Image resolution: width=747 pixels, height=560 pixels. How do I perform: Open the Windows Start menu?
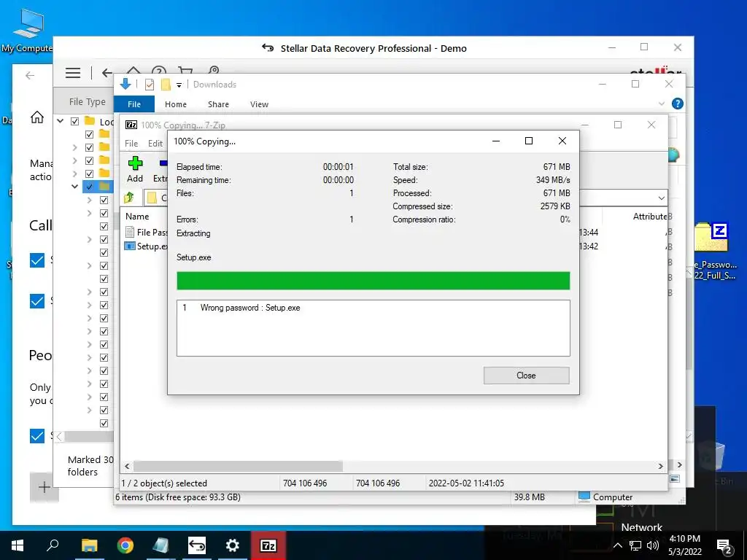coord(18,545)
